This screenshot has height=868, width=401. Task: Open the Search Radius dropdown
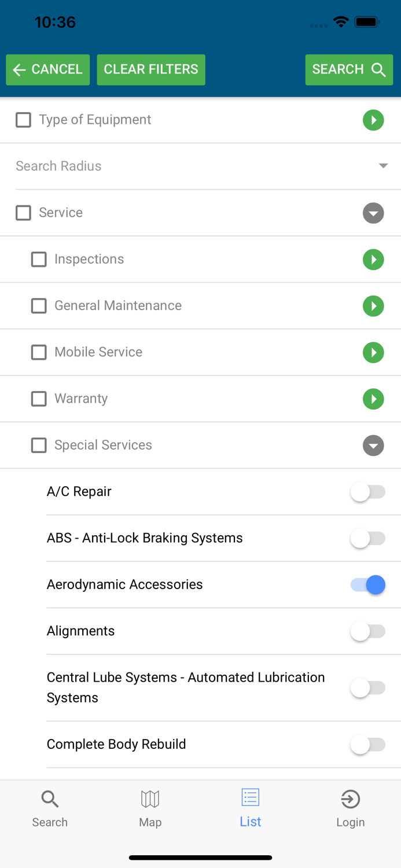pos(383,165)
